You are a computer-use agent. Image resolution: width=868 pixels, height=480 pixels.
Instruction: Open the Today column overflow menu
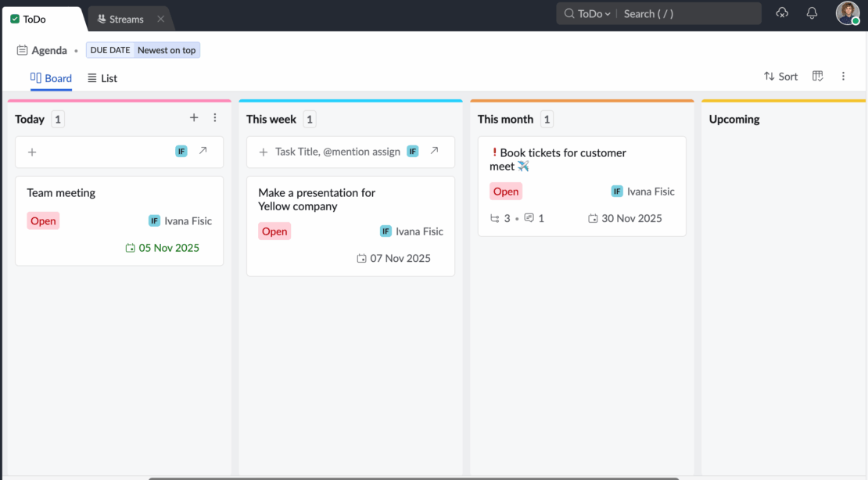pos(215,117)
